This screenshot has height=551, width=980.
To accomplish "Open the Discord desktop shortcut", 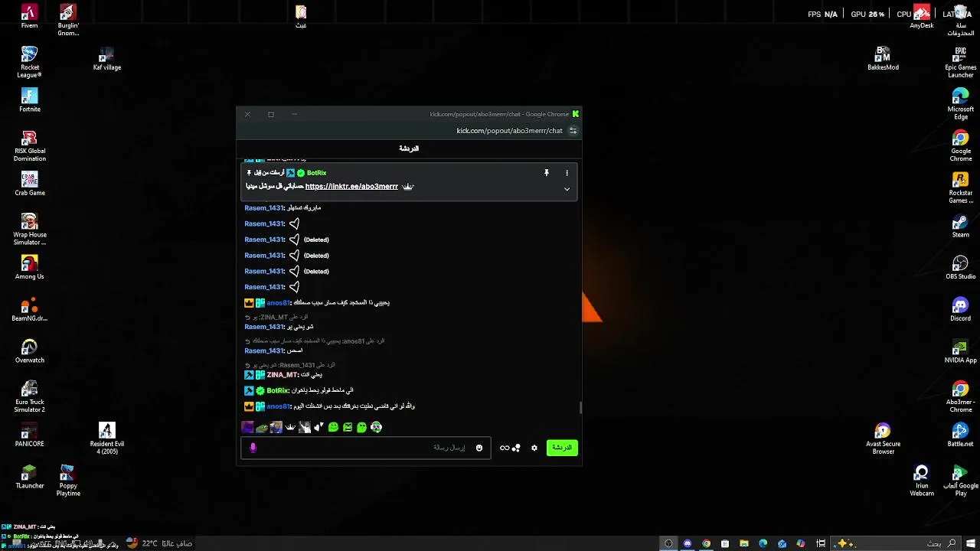I will tap(960, 310).
